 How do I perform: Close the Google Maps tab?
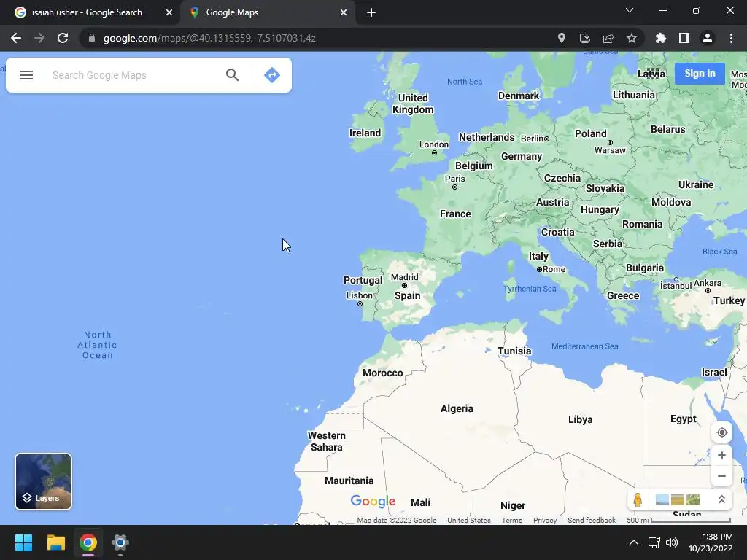(344, 12)
